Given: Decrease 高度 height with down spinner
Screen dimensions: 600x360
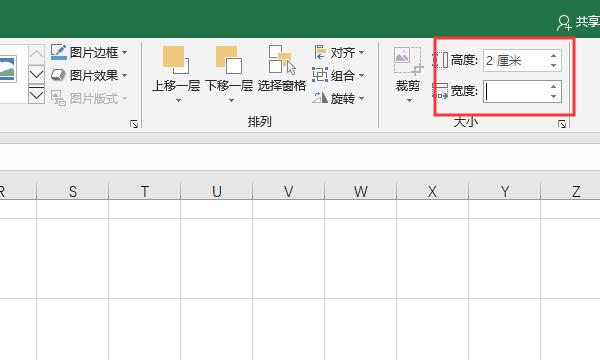Looking at the screenshot, I should click(554, 65).
